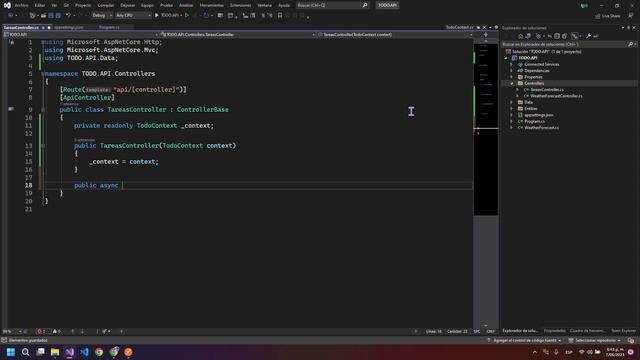Expand the Data folder

512,102
